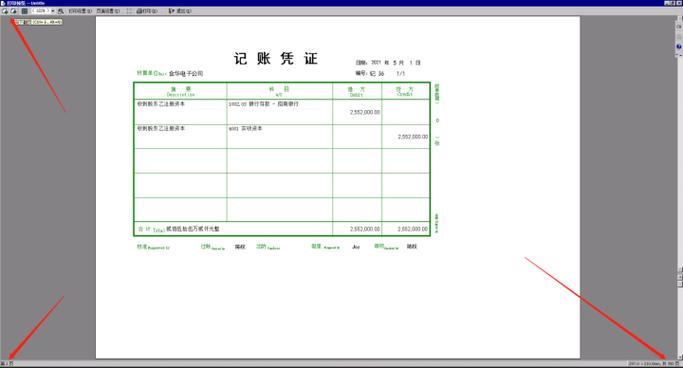This screenshot has width=683, height=368.
Task: Click first row description 收到股东乙注册资本
Action: [x=161, y=104]
